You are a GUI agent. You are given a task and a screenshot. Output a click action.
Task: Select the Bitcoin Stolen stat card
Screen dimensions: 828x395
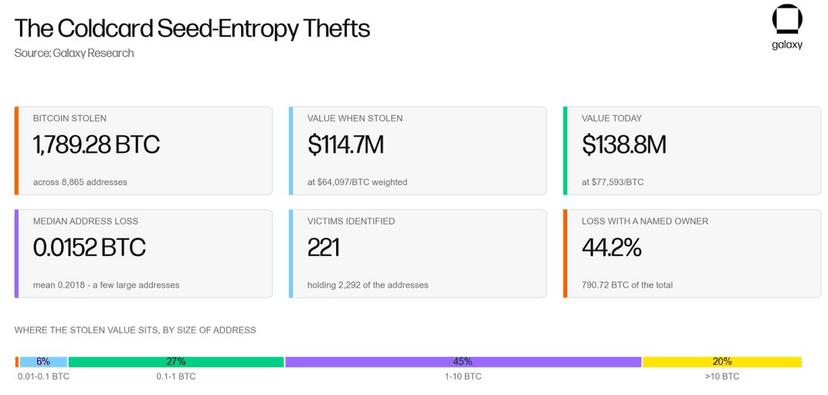(x=144, y=151)
